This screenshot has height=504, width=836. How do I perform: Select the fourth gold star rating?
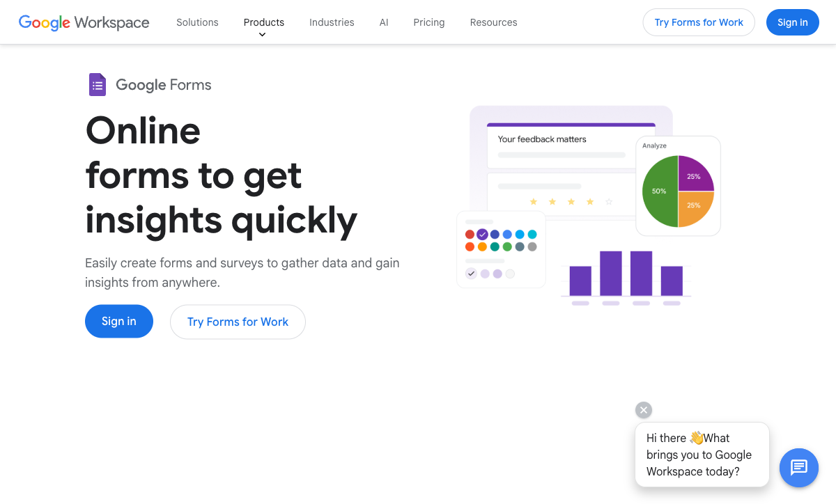589,200
